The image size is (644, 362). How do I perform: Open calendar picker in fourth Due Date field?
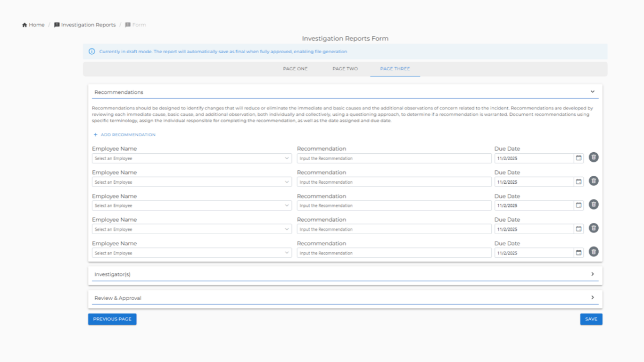pyautogui.click(x=578, y=229)
